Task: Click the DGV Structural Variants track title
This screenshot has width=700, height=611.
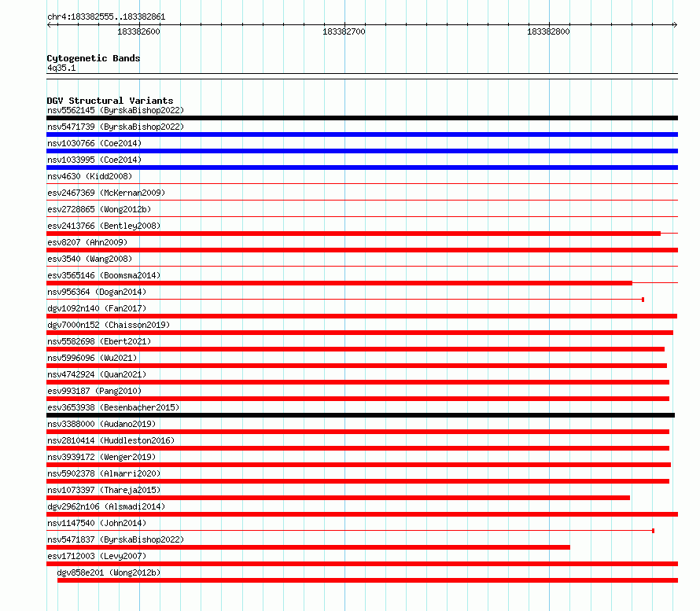Action: click(x=110, y=101)
